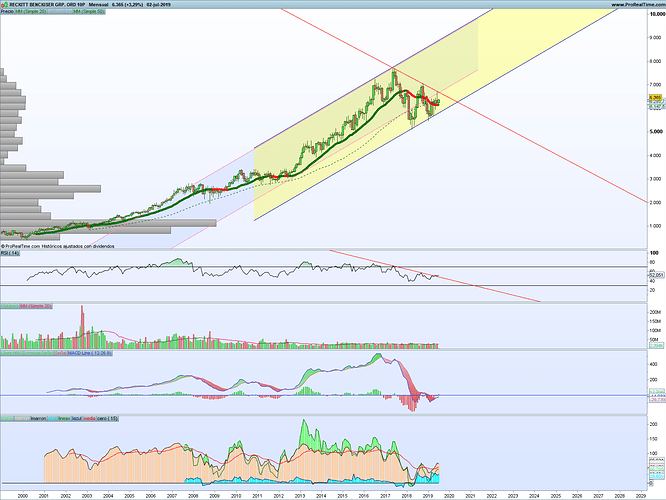Click the 2029 label on the time axis
Image resolution: width=666 pixels, height=500 pixels.
click(641, 496)
